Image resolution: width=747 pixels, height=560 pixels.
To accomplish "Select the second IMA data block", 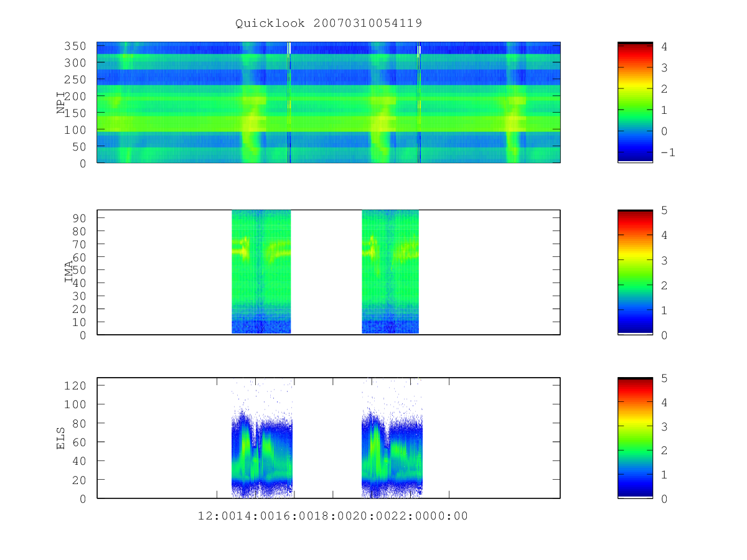I will 390,271.
